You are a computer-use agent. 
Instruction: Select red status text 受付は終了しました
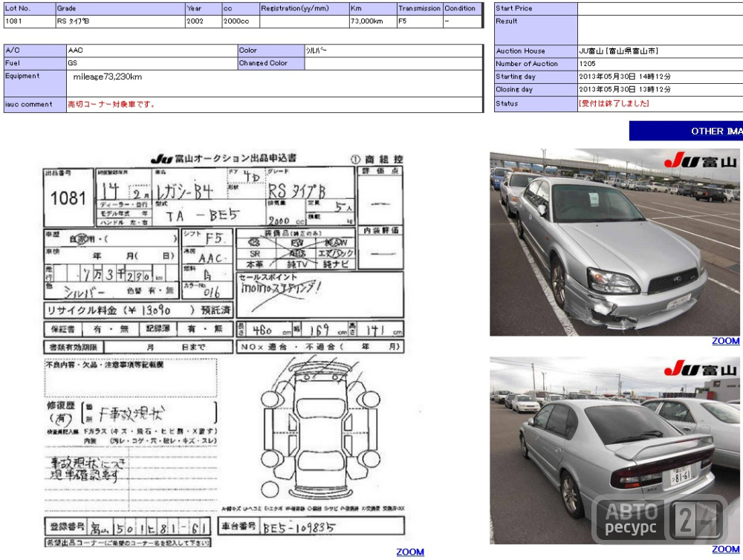click(614, 103)
